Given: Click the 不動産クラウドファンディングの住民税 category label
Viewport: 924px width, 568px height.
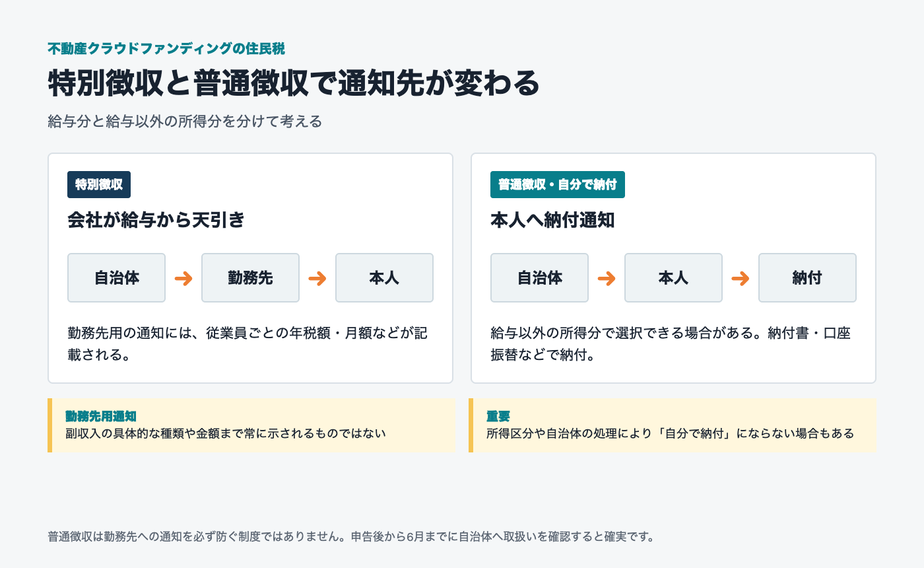Looking at the screenshot, I should point(166,48).
